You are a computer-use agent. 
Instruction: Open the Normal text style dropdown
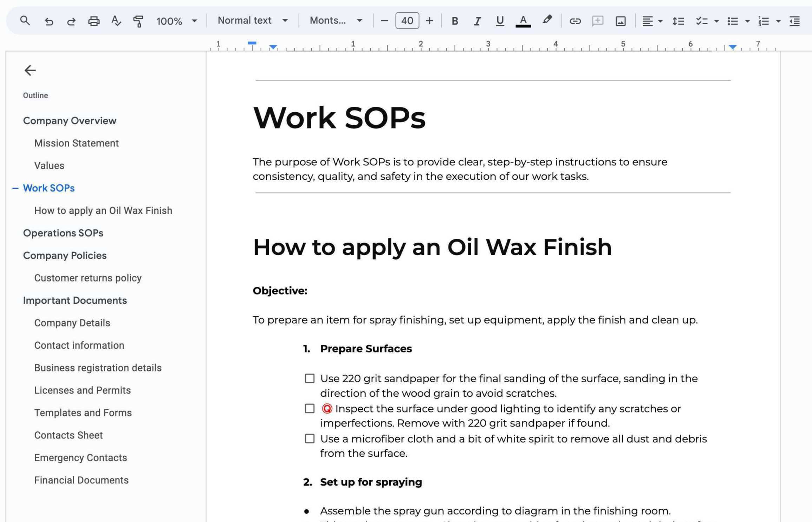point(252,21)
